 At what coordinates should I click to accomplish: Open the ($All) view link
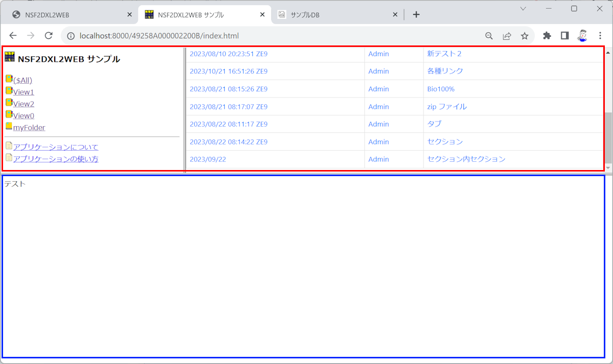point(22,80)
